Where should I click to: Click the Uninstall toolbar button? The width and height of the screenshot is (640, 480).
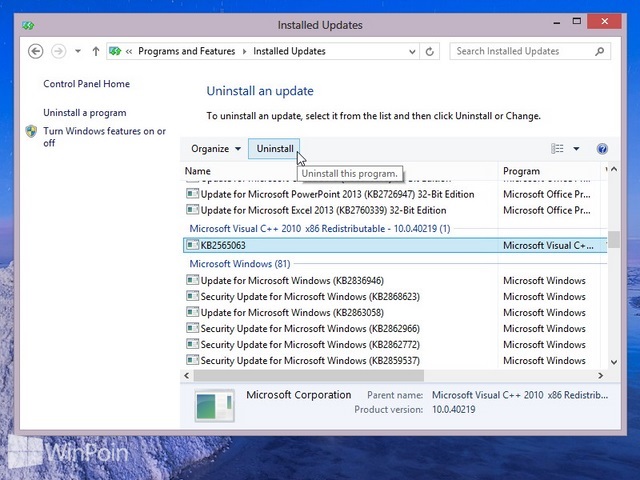(274, 149)
